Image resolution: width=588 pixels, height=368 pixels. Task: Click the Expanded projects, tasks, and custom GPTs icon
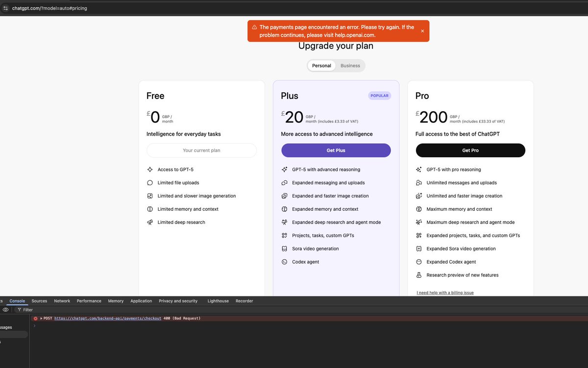coord(419,236)
